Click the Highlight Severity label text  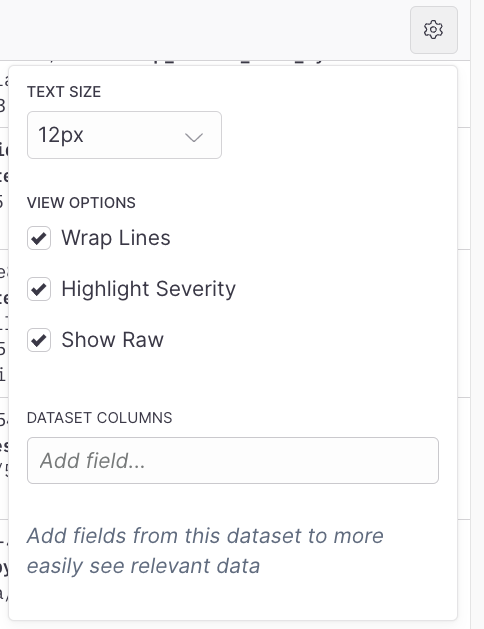[148, 289]
